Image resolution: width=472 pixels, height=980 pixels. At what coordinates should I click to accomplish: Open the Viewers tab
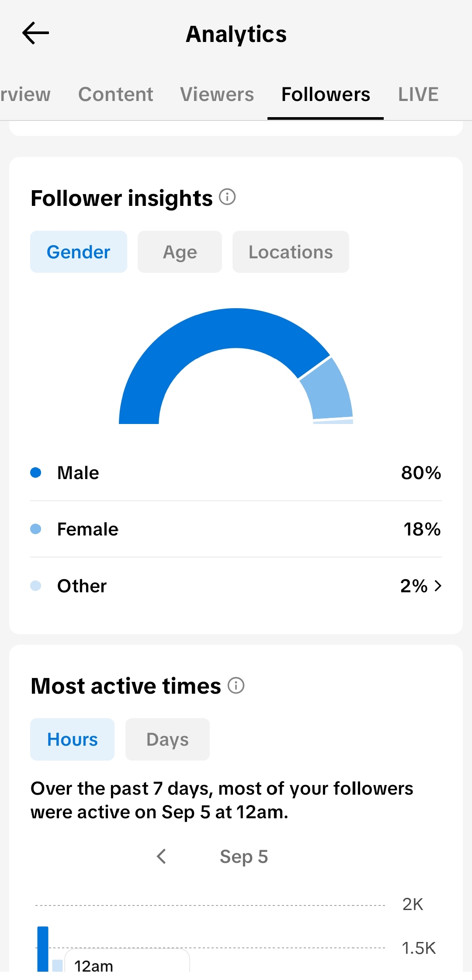point(217,94)
